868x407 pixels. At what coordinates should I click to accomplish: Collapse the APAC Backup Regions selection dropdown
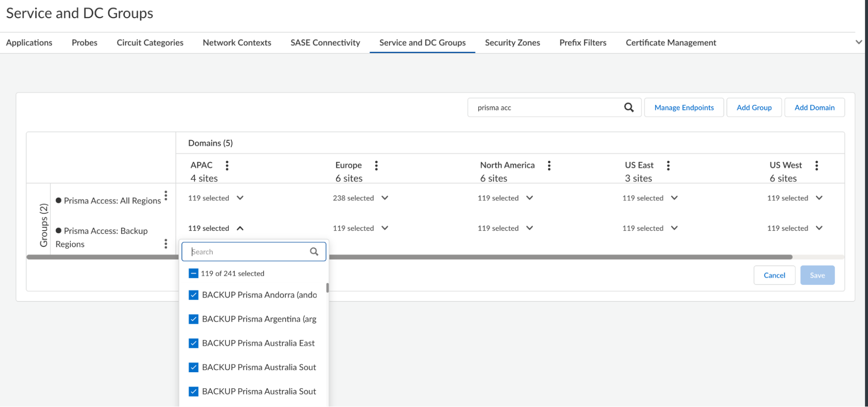click(240, 228)
